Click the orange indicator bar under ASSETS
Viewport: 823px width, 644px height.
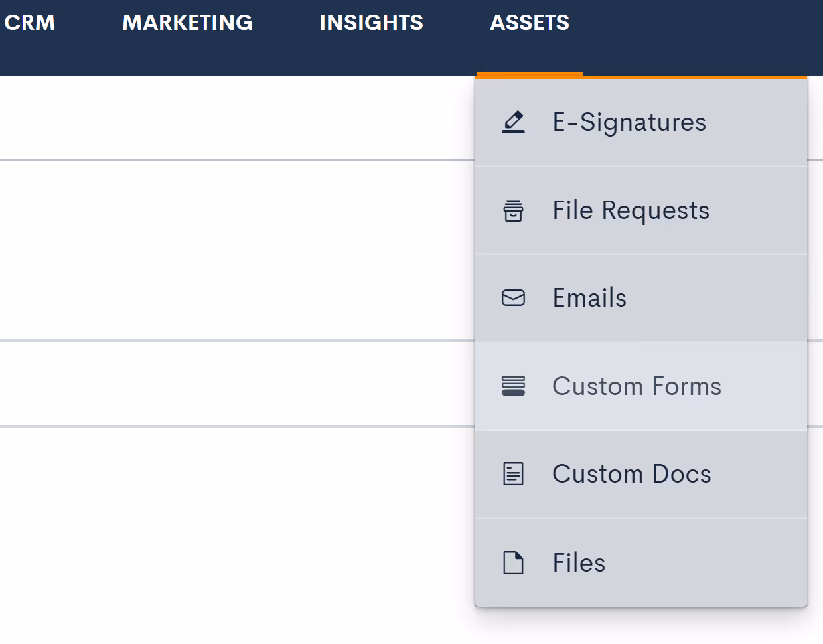point(530,74)
